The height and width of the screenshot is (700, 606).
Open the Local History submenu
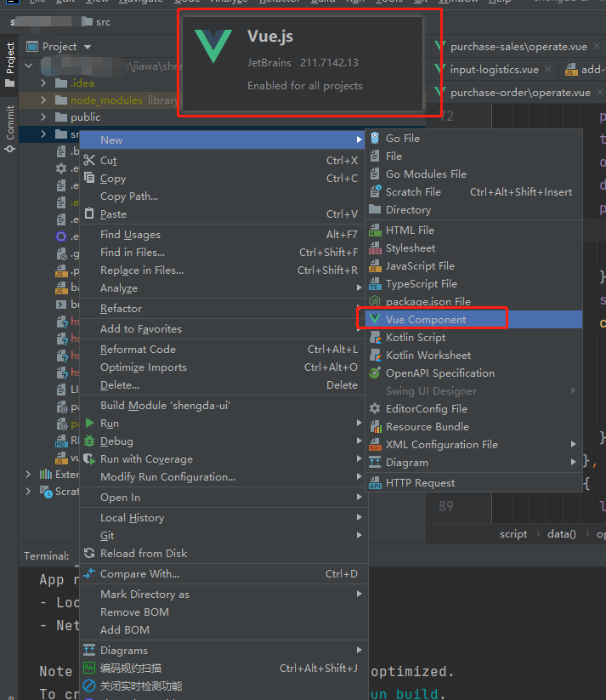click(224, 518)
